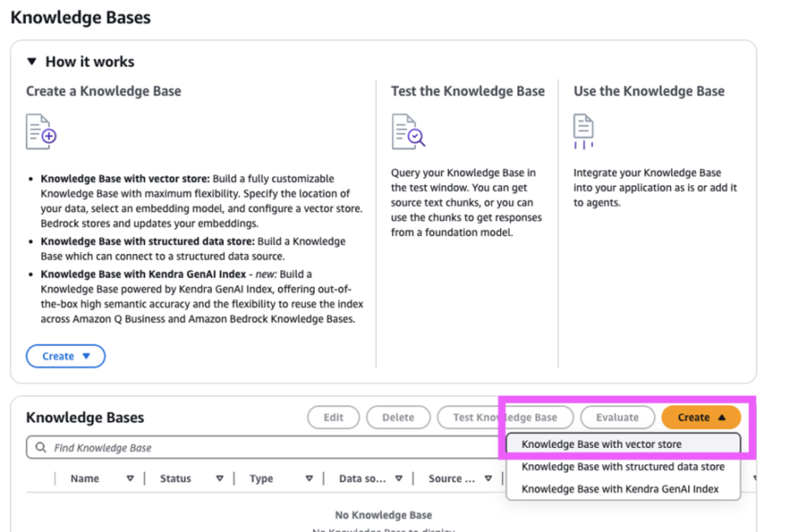Image resolution: width=798 pixels, height=532 pixels.
Task: Click the Test the Knowledge Base icon
Action: [x=408, y=131]
